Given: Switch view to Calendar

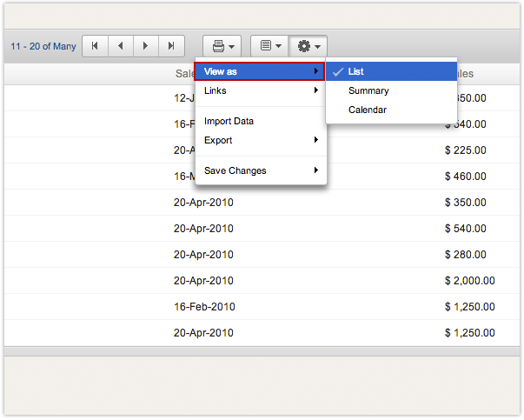Looking at the screenshot, I should tap(368, 110).
